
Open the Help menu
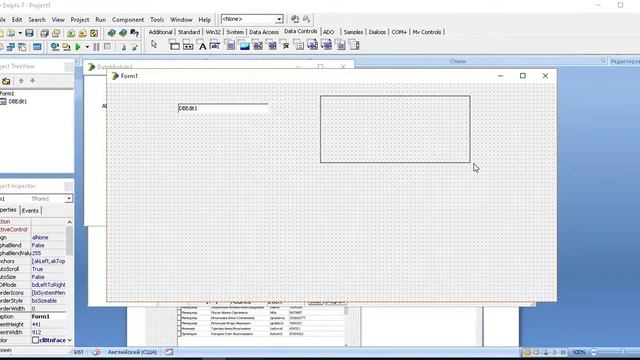(x=204, y=20)
